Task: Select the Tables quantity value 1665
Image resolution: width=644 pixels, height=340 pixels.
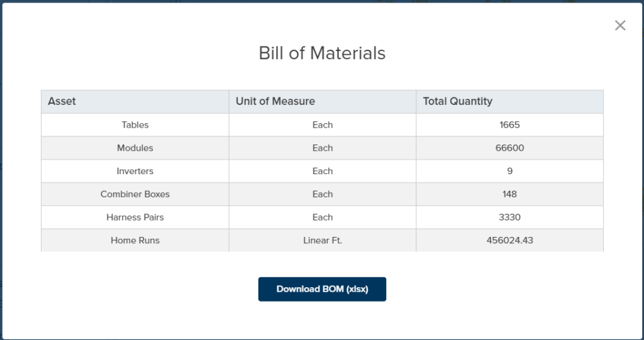Action: click(509, 125)
